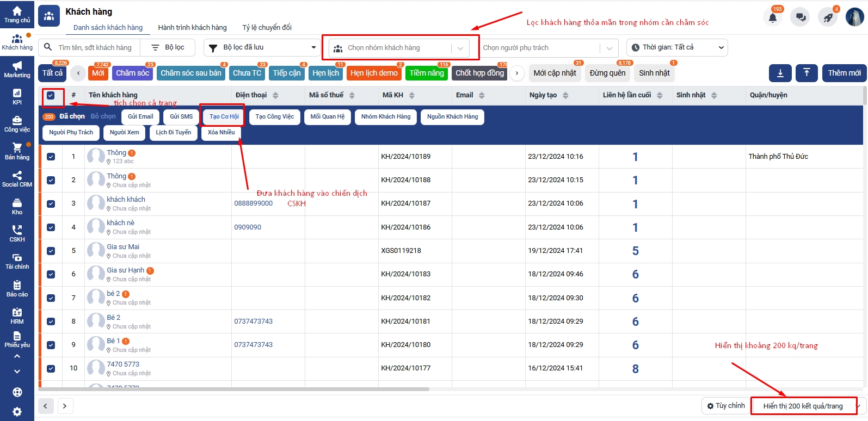Click the Tạo Cơ Hội button

pos(224,116)
